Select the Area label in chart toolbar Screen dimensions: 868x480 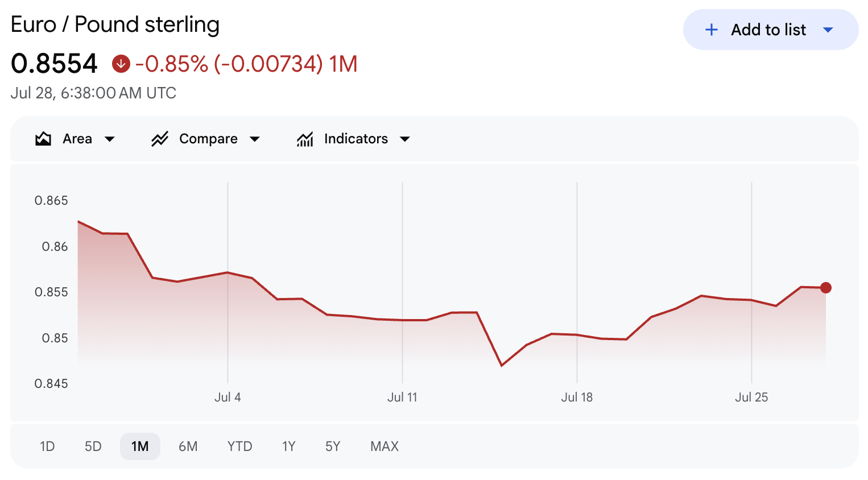pos(77,139)
